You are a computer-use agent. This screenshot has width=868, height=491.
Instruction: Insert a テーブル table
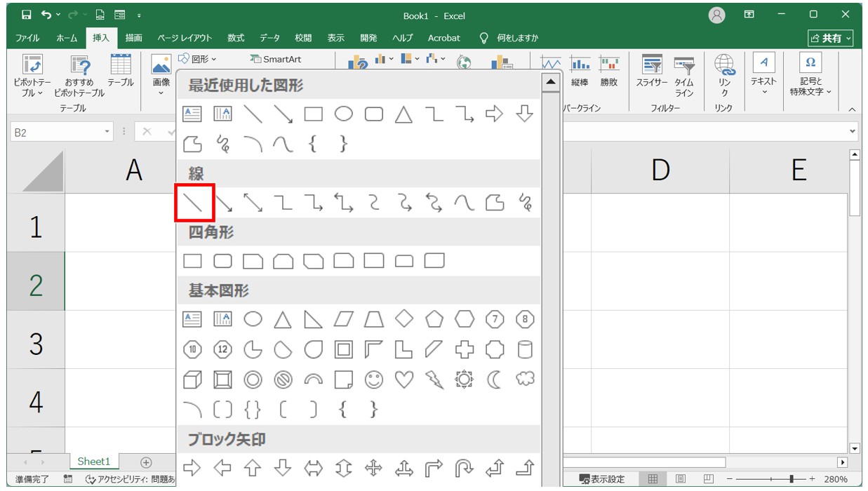121,71
